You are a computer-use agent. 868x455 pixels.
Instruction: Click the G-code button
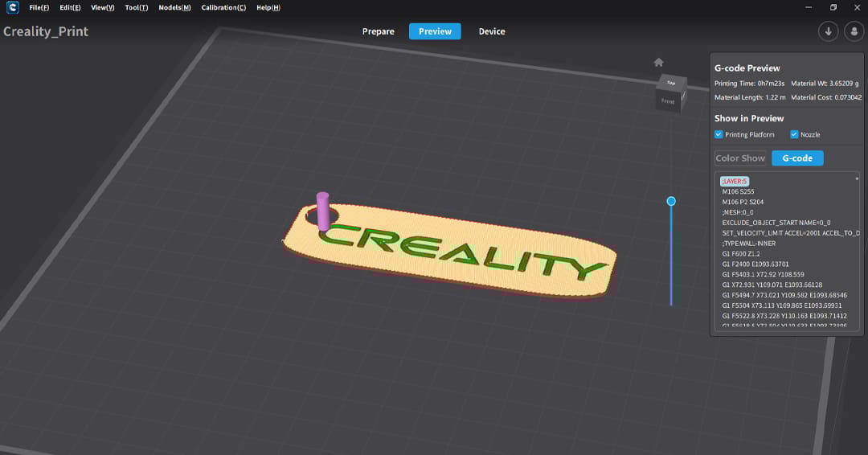797,158
